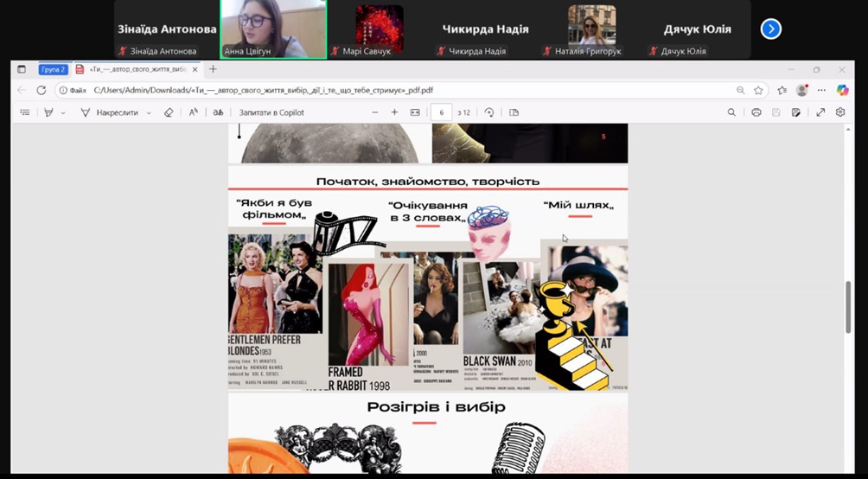
Task: Expand the highlight tool dropdown arrow
Action: 62,112
